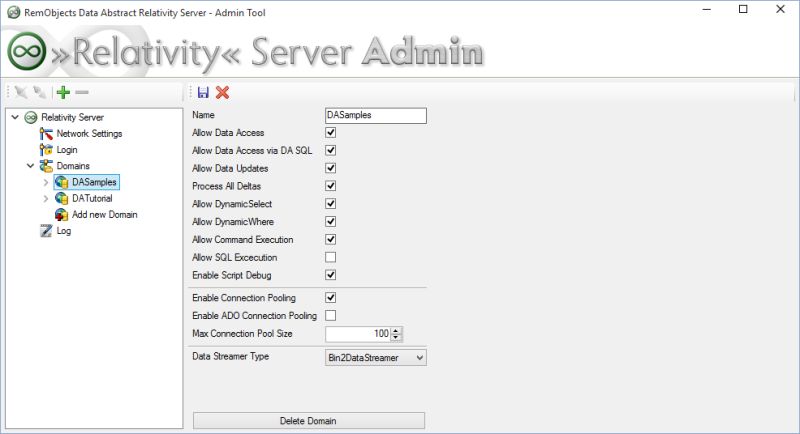Click the Relativity infinity logo in banner

(x=27, y=51)
